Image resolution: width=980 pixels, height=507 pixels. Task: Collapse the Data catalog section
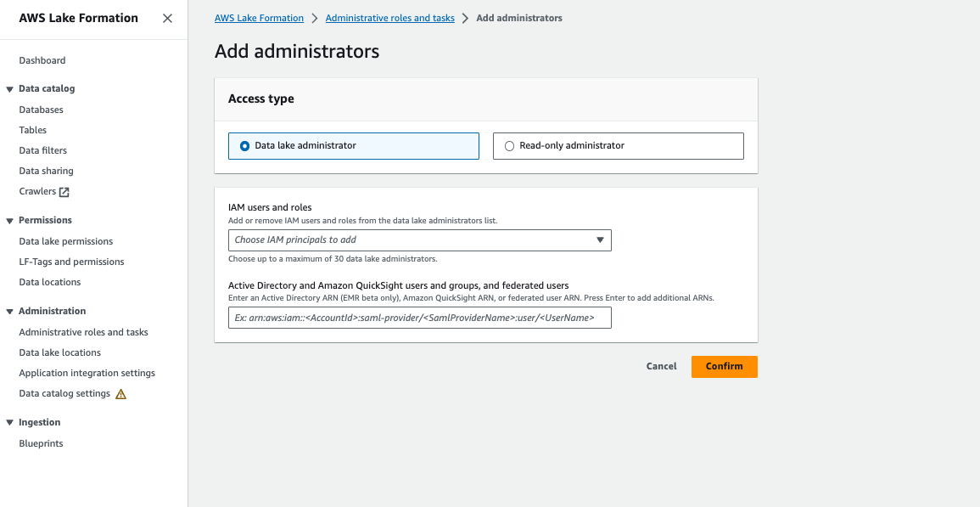tap(9, 89)
